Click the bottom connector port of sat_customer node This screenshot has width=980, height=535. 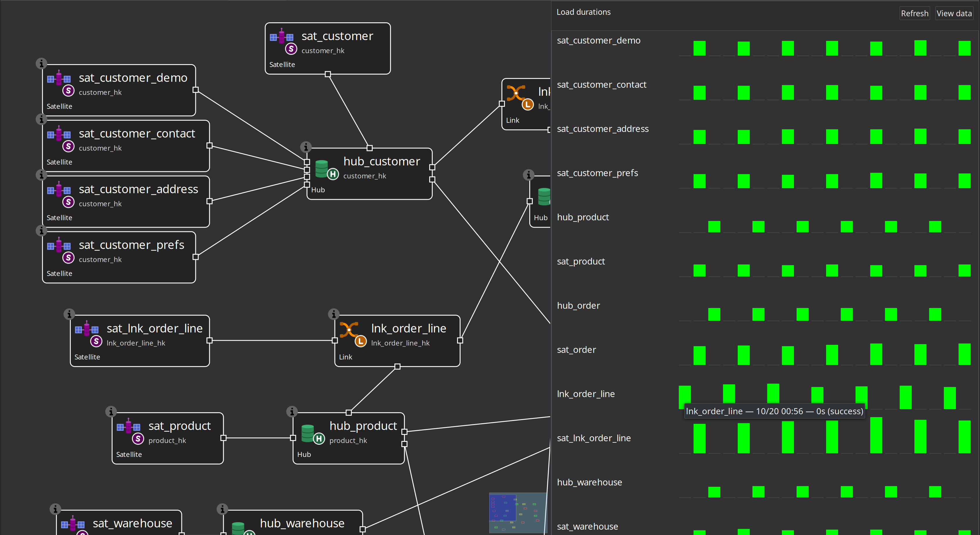coord(328,74)
